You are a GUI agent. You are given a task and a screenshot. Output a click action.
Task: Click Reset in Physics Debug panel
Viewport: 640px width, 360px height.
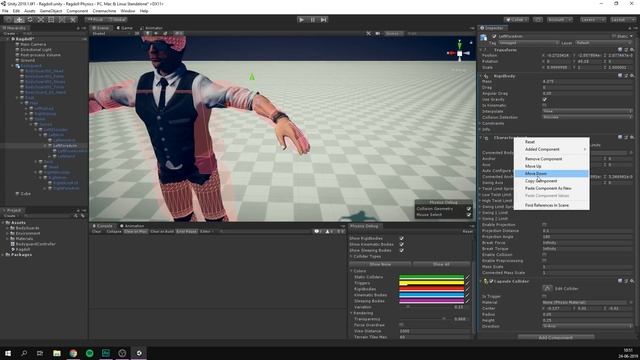point(467,231)
